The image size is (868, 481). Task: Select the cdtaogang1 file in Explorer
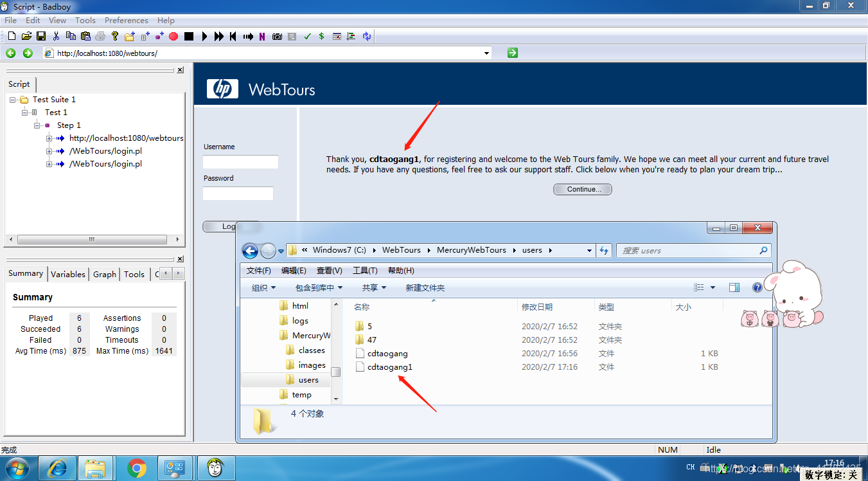click(x=389, y=367)
